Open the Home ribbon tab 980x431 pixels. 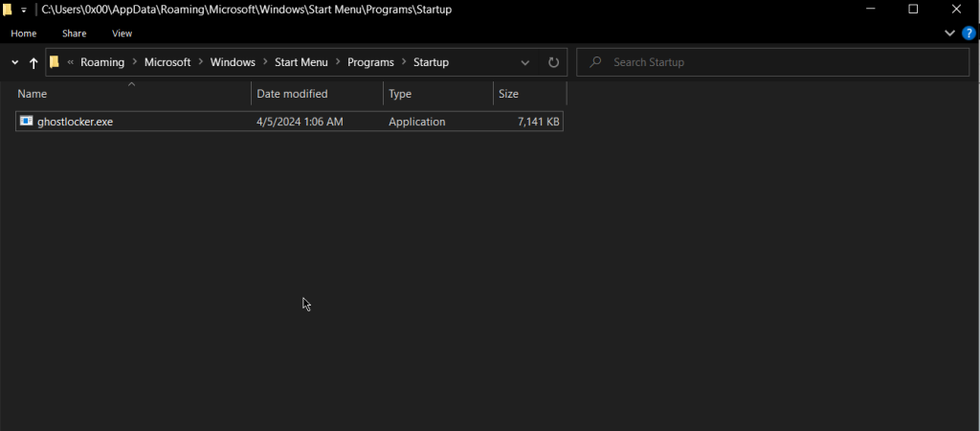point(24,34)
